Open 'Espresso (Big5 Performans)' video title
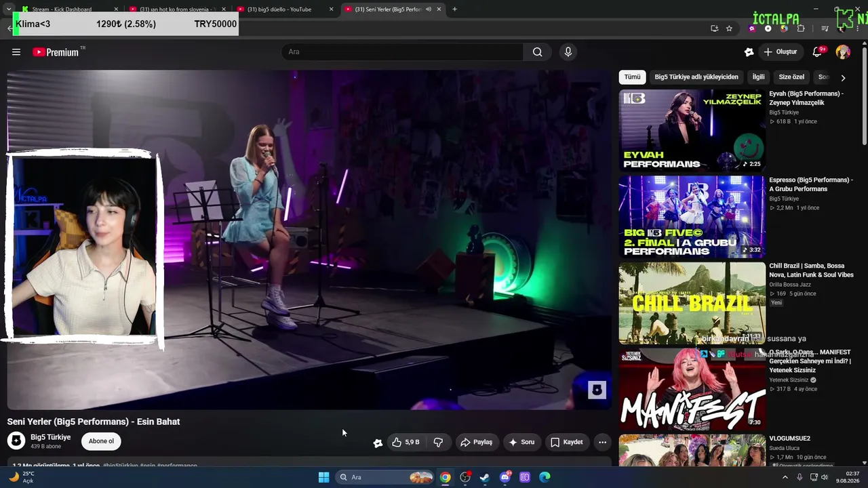Viewport: 868px width, 488px height. (x=811, y=184)
